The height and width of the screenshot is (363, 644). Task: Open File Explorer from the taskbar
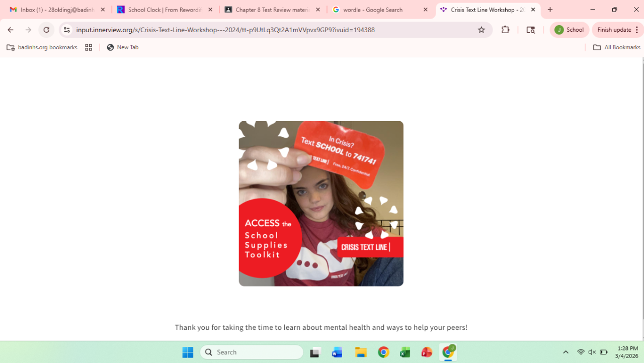[361, 352]
